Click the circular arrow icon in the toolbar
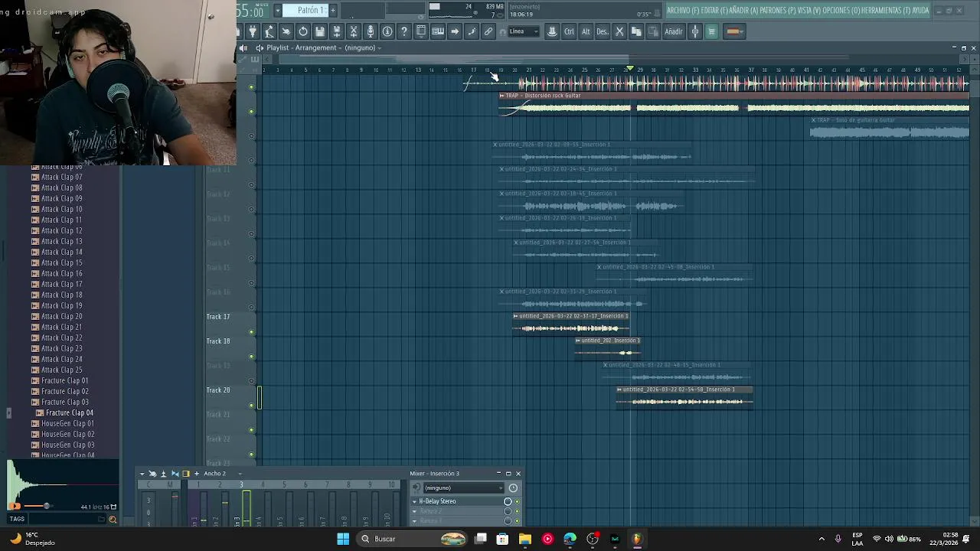The width and height of the screenshot is (980, 551). 303,31
